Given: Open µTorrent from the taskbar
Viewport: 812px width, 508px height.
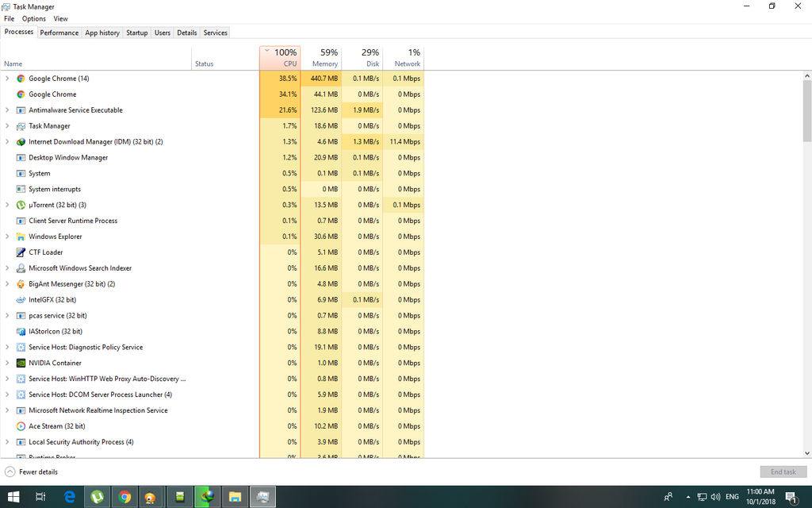Looking at the screenshot, I should (x=98, y=497).
